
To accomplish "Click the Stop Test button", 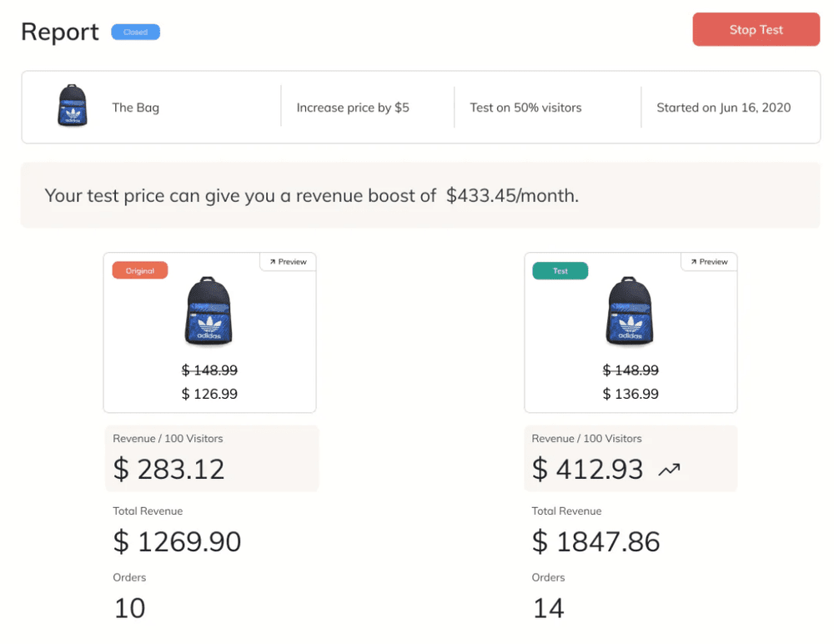I will click(x=756, y=30).
